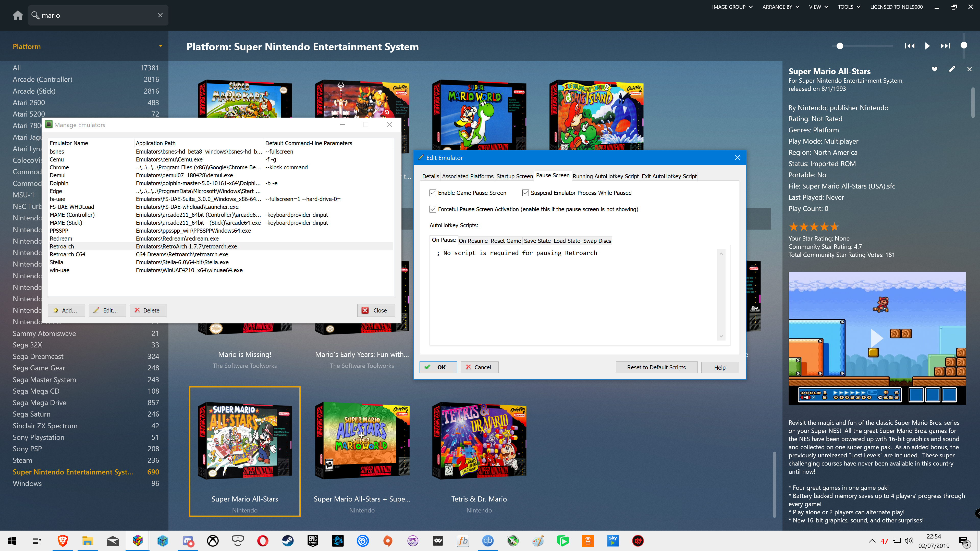Image resolution: width=980 pixels, height=551 pixels.
Task: Open qBittorrent from taskbar
Action: click(488, 541)
